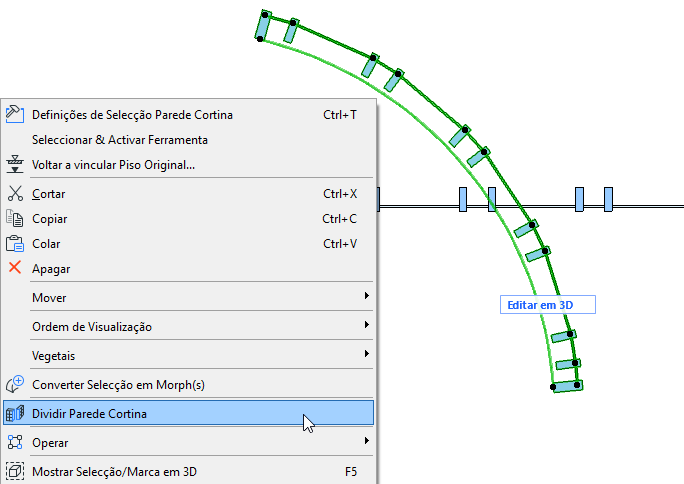Screen dimensions: 684x484
Task: Open the Mover menu entry
Action: point(188,297)
